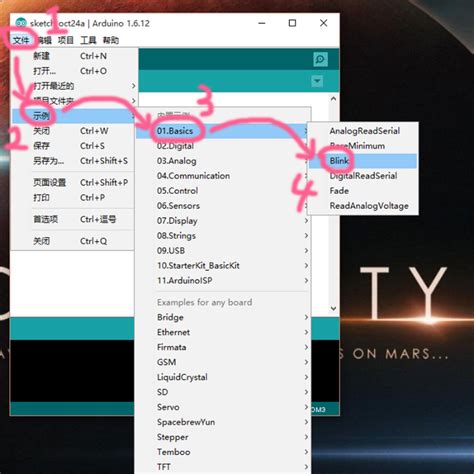Open Bridge library examples

click(223, 317)
